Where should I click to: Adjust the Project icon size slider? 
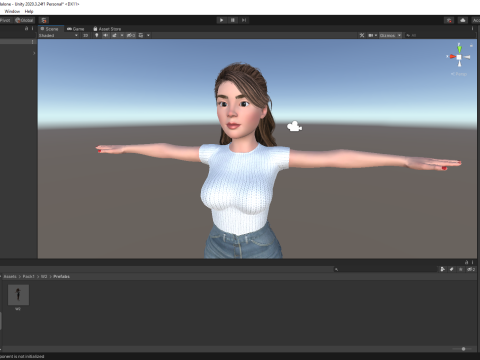(462, 349)
